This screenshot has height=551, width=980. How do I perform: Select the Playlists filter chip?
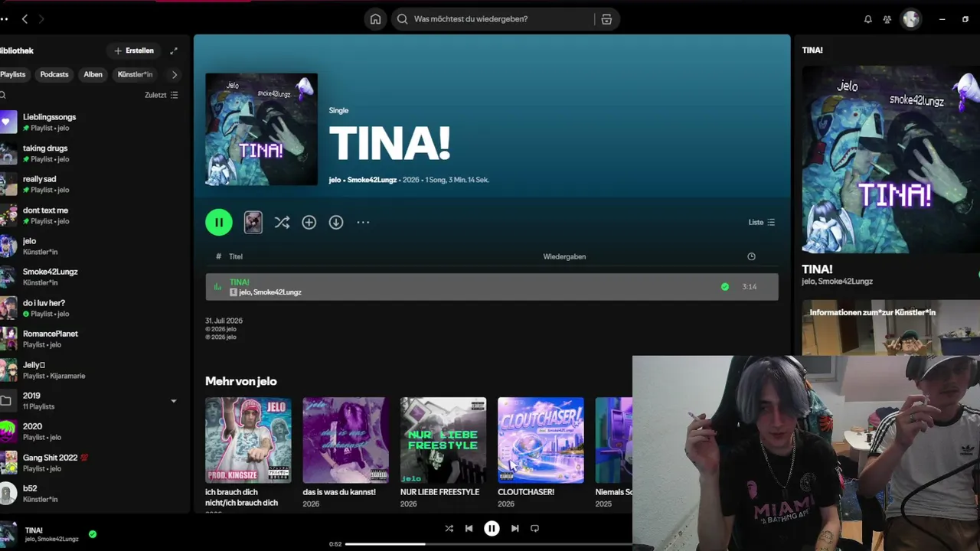tap(13, 74)
